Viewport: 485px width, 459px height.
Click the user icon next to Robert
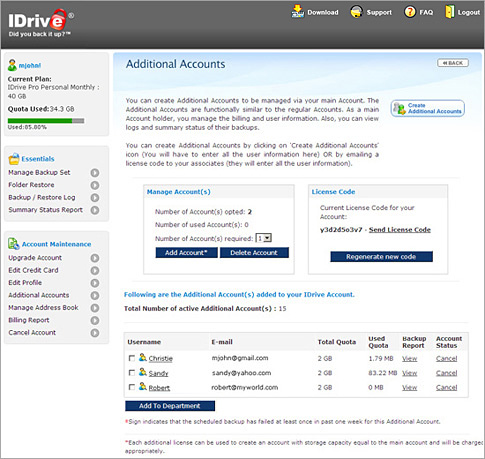coord(143,386)
